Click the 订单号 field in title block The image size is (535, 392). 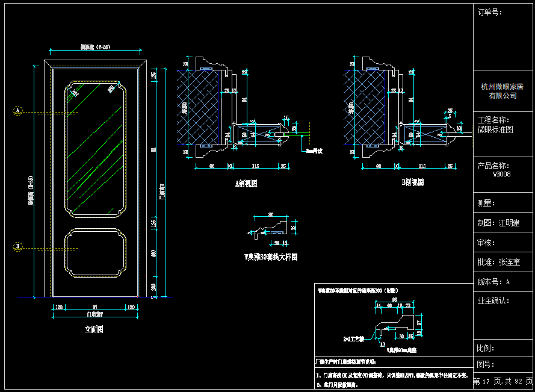click(504, 37)
